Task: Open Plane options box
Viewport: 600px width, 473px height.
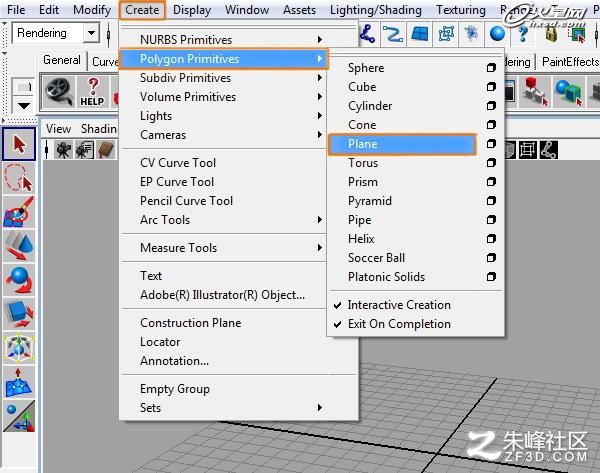Action: (491, 144)
